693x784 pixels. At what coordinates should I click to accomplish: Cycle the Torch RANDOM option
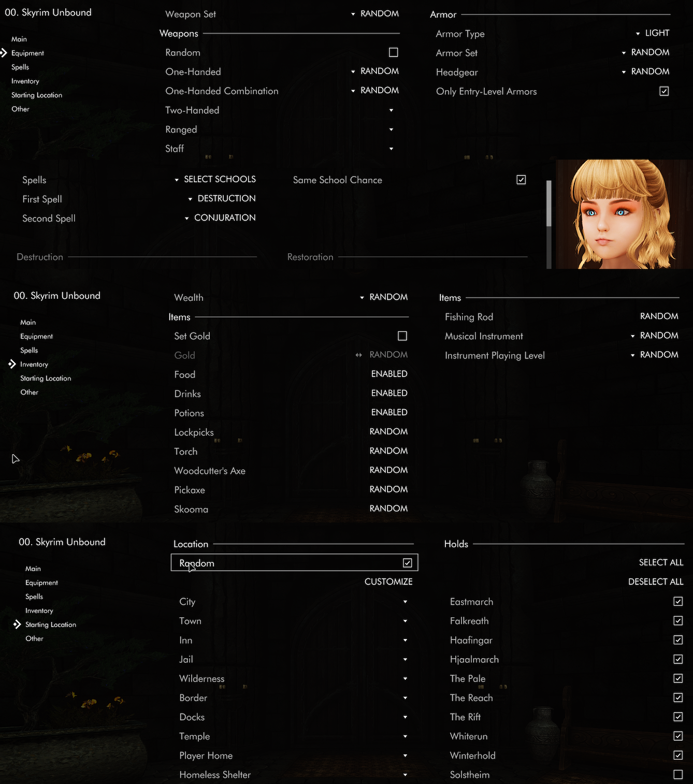tap(388, 451)
